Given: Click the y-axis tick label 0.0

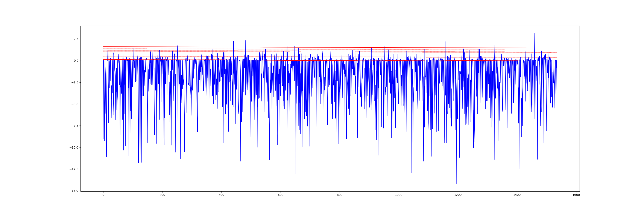Looking at the screenshot, I should click(76, 61).
